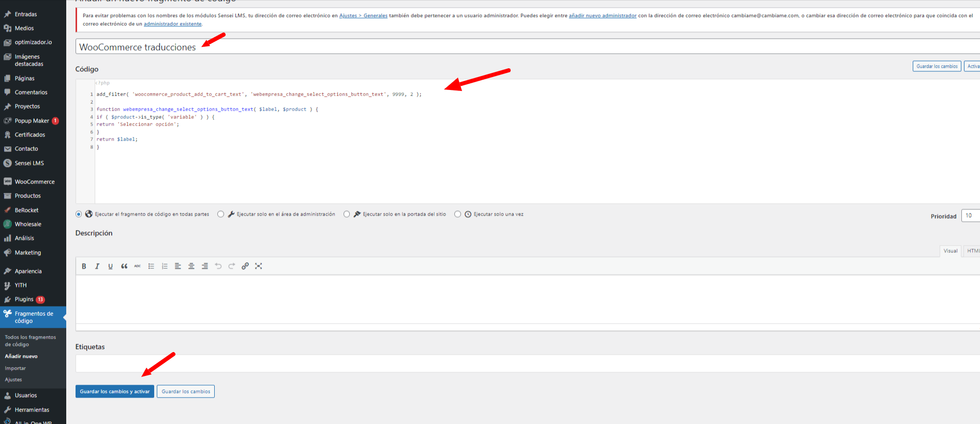Toggle bold in description editor
980x424 pixels.
[84, 266]
